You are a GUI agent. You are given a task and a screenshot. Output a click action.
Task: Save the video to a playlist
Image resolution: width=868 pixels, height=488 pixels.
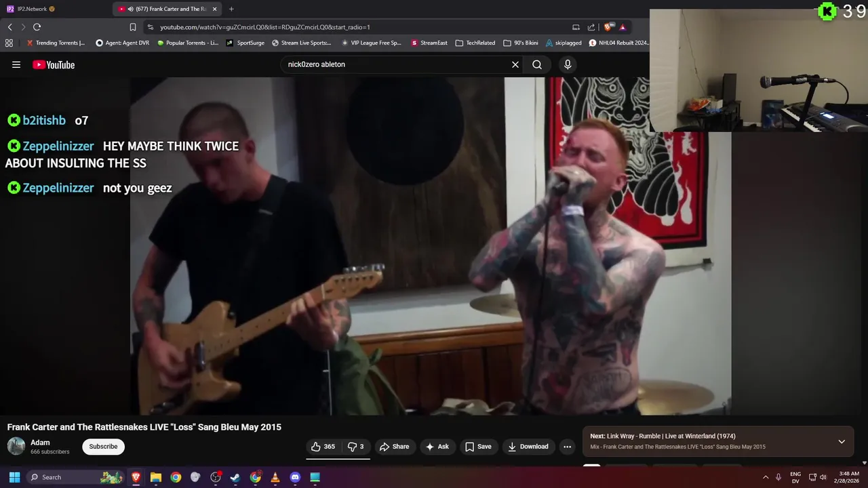tap(478, 447)
